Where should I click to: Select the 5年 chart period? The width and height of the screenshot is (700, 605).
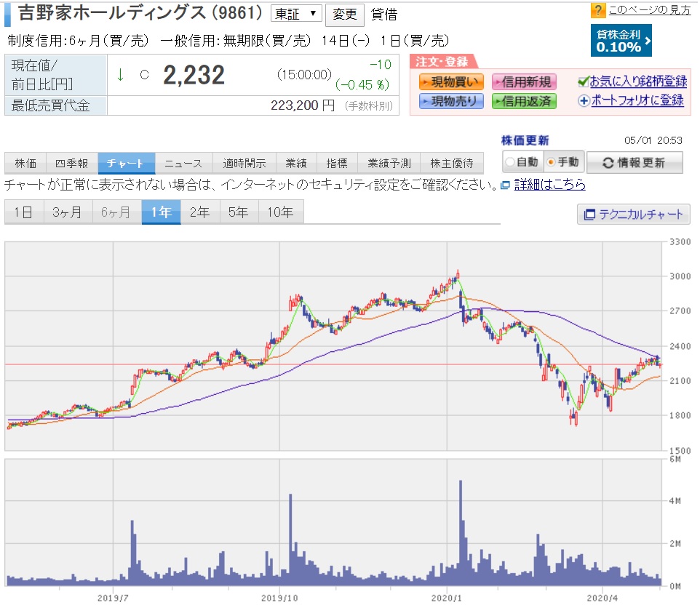(x=239, y=212)
